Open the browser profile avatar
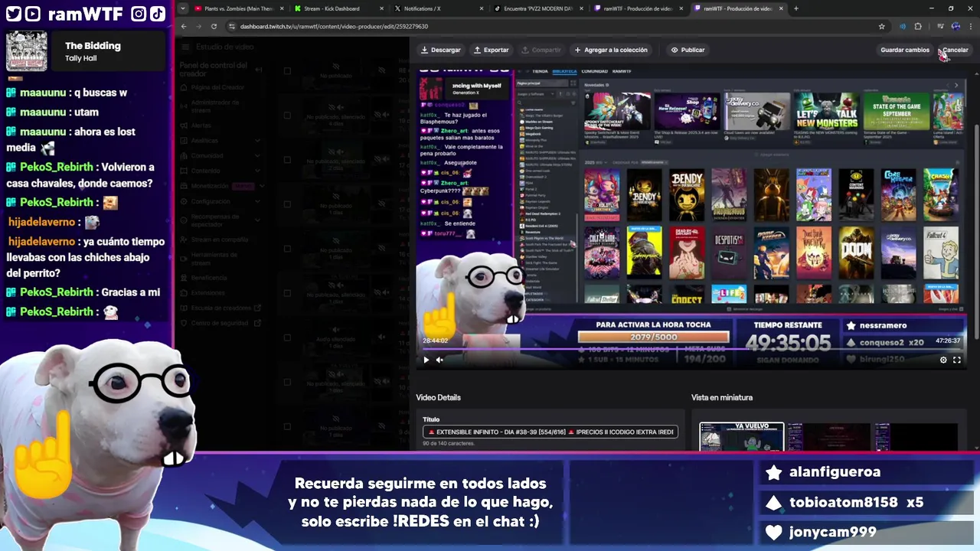This screenshot has width=980, height=551. [x=955, y=26]
